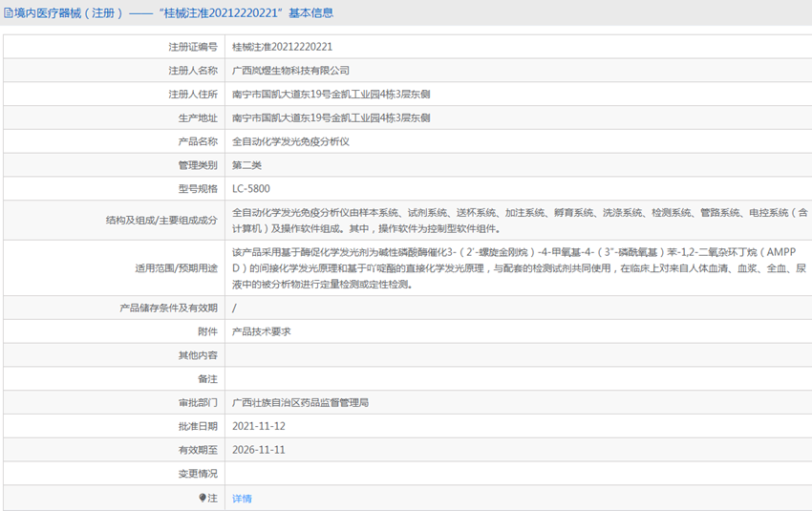Screen dimensions: 812x511
Task: Click the 生产地址 label
Action: (x=198, y=118)
